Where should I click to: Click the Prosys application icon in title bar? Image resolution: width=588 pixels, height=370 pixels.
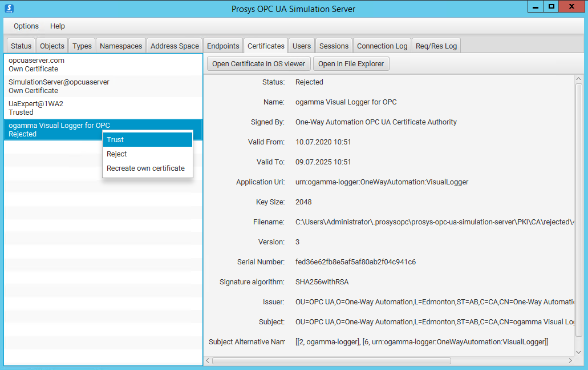pyautogui.click(x=9, y=8)
